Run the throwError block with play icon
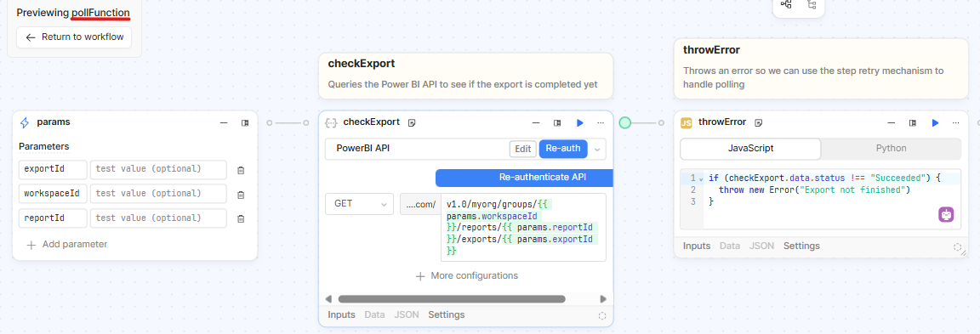980x334 pixels. [935, 123]
